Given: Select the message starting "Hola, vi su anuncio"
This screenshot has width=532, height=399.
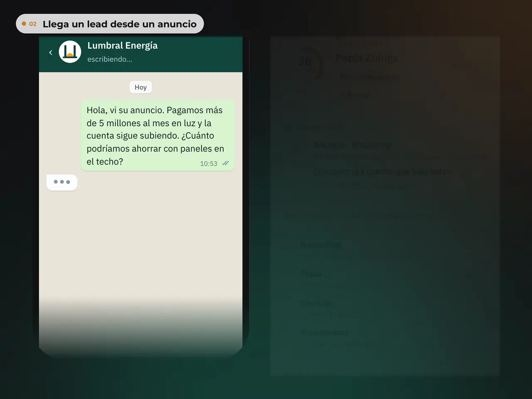Looking at the screenshot, I should tap(158, 135).
